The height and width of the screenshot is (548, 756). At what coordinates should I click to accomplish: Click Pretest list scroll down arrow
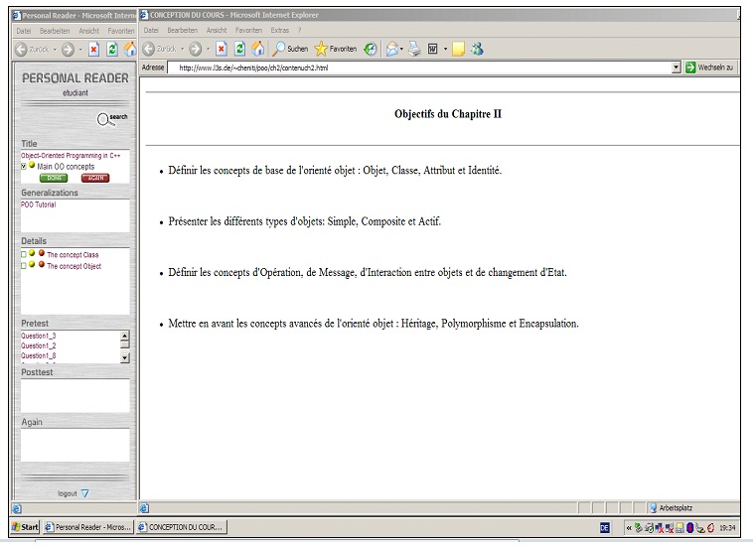coord(125,357)
